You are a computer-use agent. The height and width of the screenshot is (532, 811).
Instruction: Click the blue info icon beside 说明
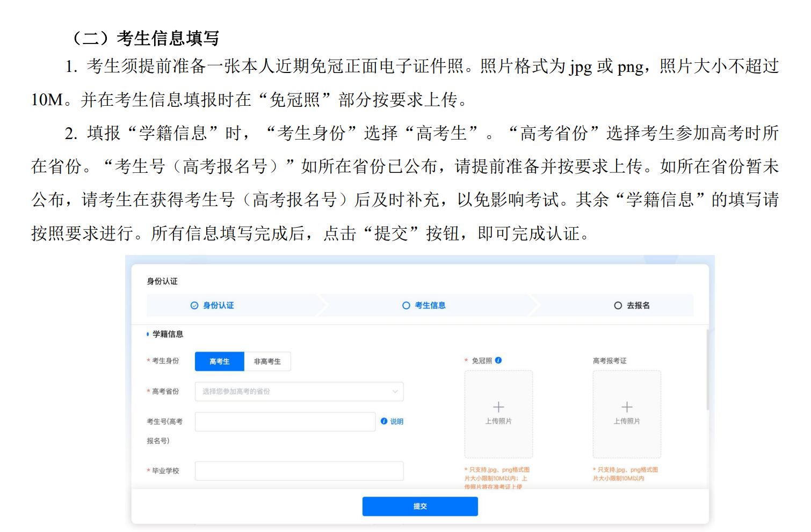(x=384, y=421)
